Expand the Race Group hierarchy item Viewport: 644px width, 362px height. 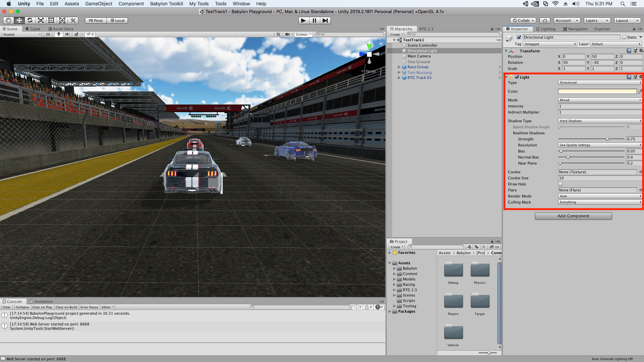click(399, 67)
